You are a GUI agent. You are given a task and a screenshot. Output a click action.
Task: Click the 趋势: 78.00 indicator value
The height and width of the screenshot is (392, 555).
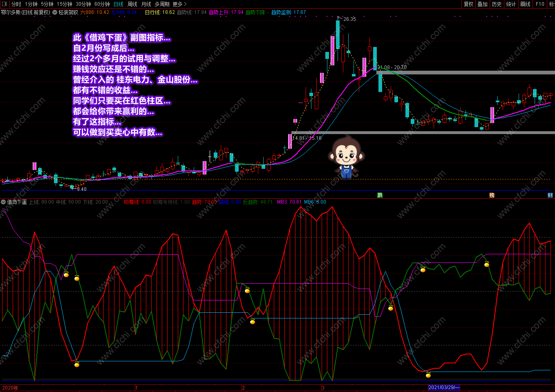[x=204, y=202]
